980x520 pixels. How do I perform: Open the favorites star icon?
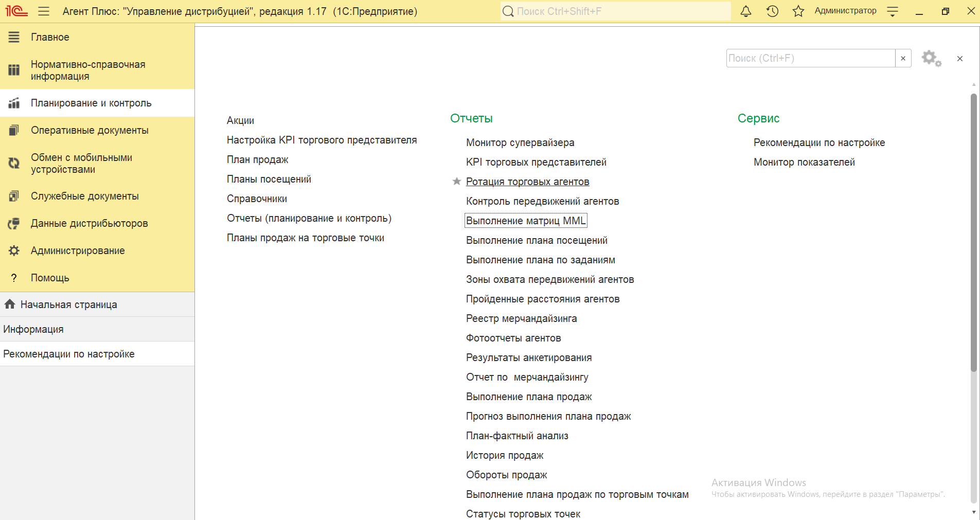[798, 11]
